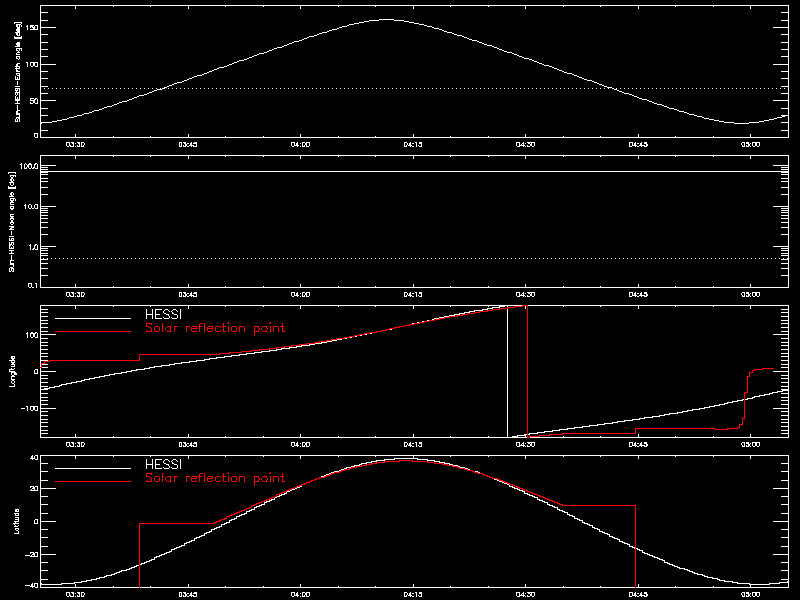
Task: Click the Longitude axis title
Action: pos(13,371)
